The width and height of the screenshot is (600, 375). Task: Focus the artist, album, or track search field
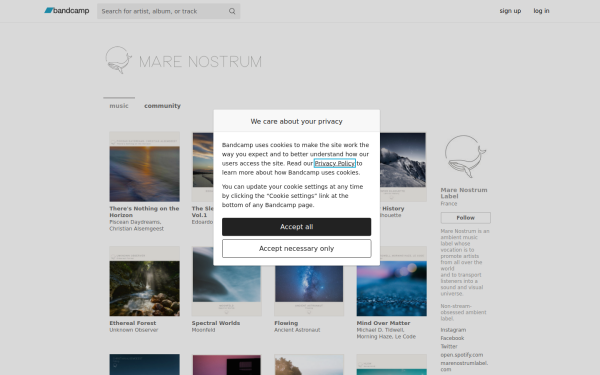pyautogui.click(x=168, y=11)
